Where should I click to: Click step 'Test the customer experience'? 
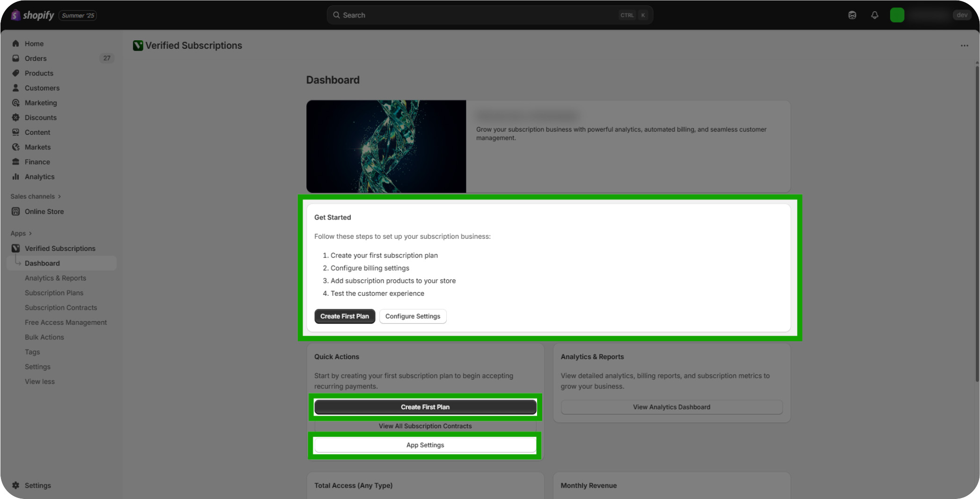pyautogui.click(x=377, y=293)
